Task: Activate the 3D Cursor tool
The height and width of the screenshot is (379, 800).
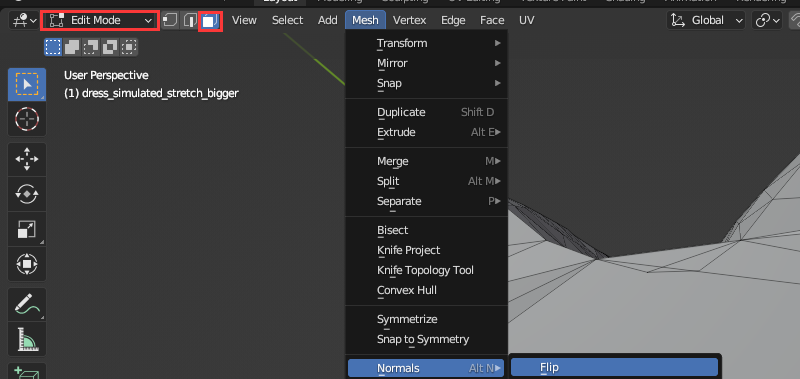Action: click(27, 119)
